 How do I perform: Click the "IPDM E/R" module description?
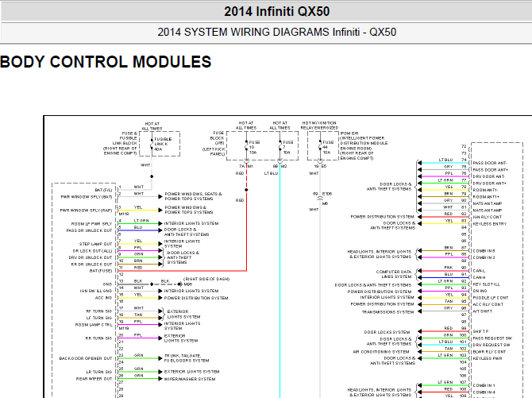[364, 145]
